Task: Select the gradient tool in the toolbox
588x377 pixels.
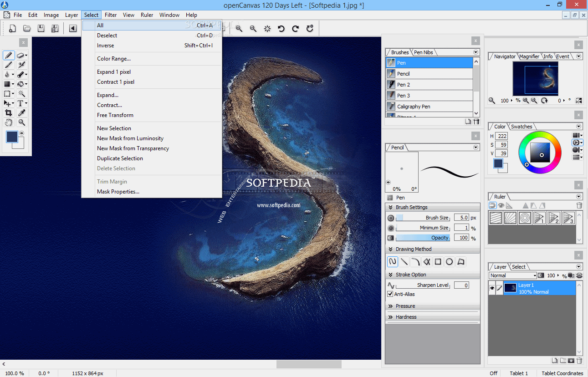Action: point(8,84)
